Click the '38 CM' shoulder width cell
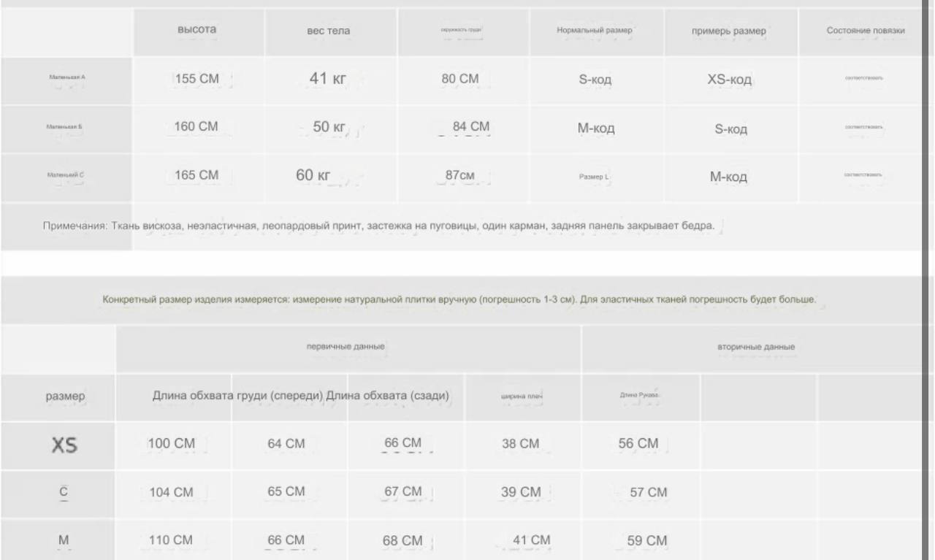The width and height of the screenshot is (935, 560). [x=522, y=444]
